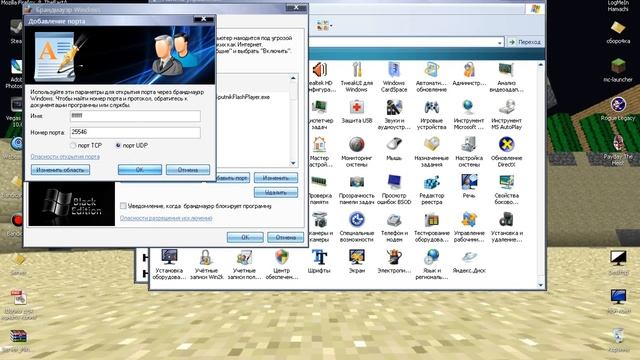The width and height of the screenshot is (640, 360).
Task: Select порт UDP radio button
Action: [118, 145]
